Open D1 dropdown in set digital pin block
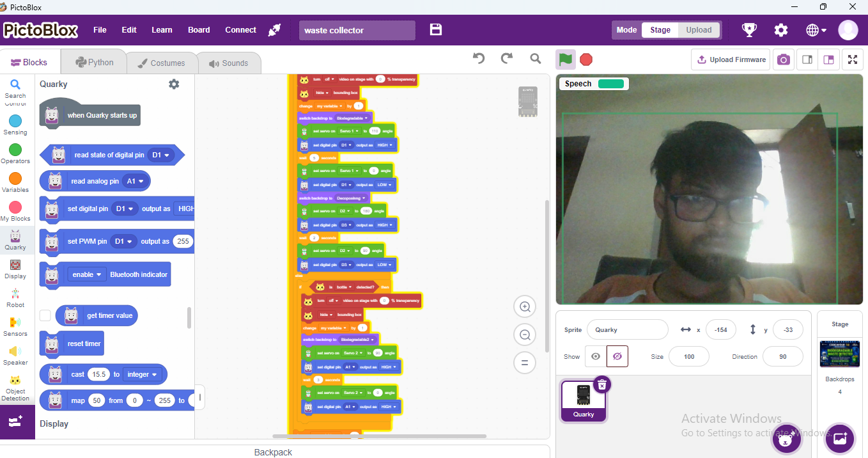Viewport: 868px width, 458px height. (125, 209)
